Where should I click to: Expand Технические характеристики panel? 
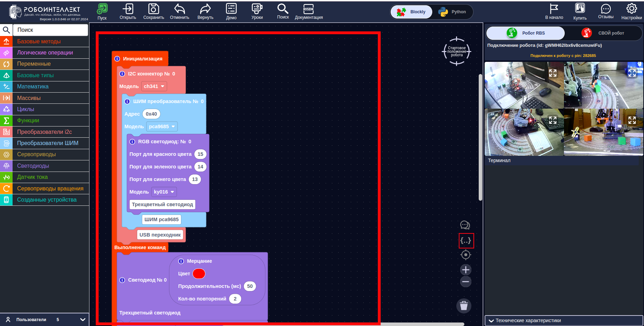(x=564, y=320)
